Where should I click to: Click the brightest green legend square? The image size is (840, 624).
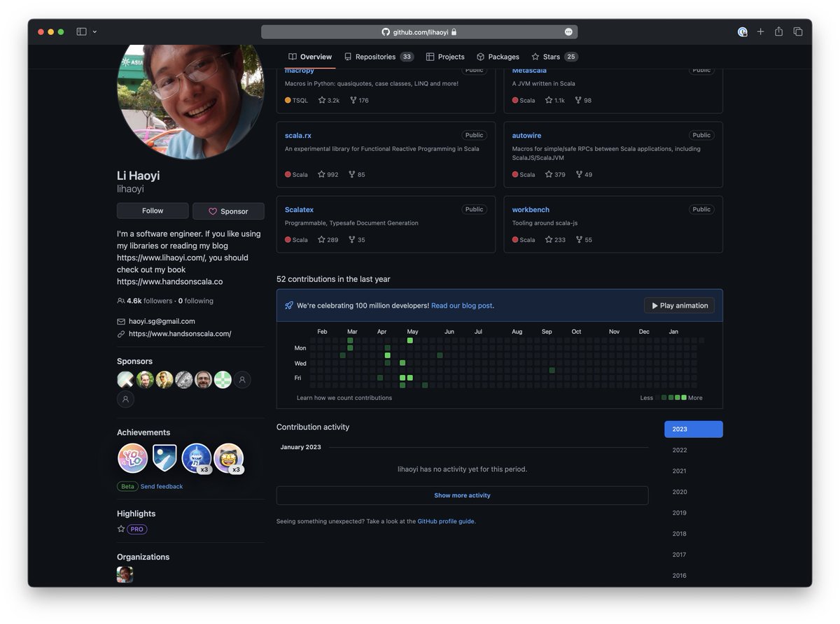(684, 397)
